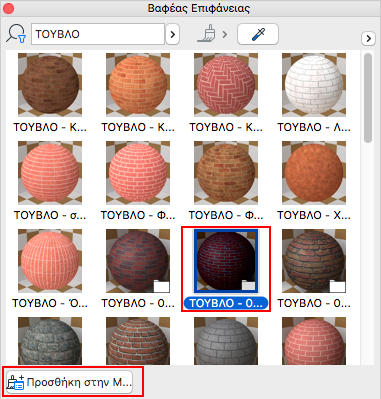This screenshot has height=399, width=381.
Task: Select the ΤΟΥΒΛΟ - Ό... vertical brick surface
Action: pos(50,261)
